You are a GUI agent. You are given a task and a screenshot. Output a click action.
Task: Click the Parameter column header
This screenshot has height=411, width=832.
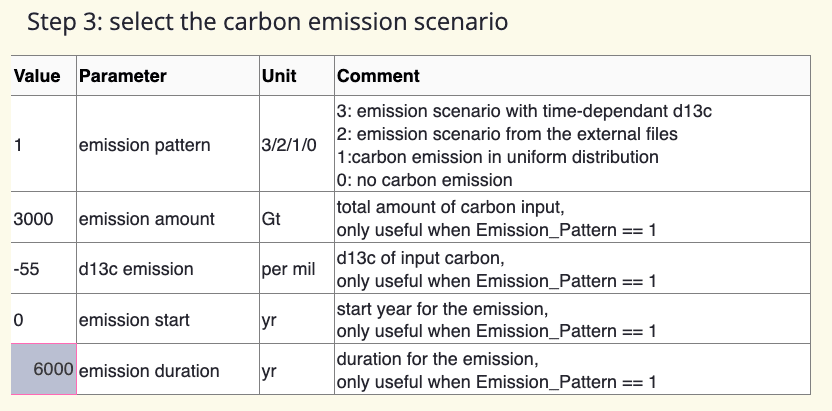click(x=122, y=76)
